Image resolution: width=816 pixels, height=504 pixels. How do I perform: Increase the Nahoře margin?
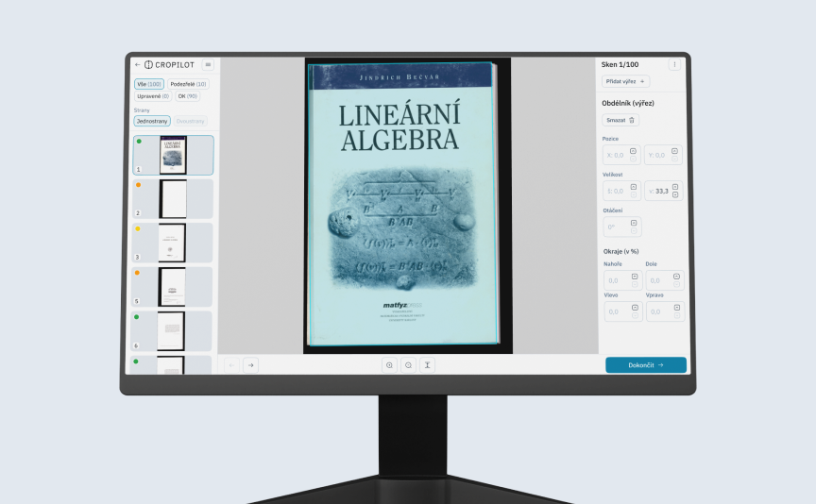(x=635, y=277)
